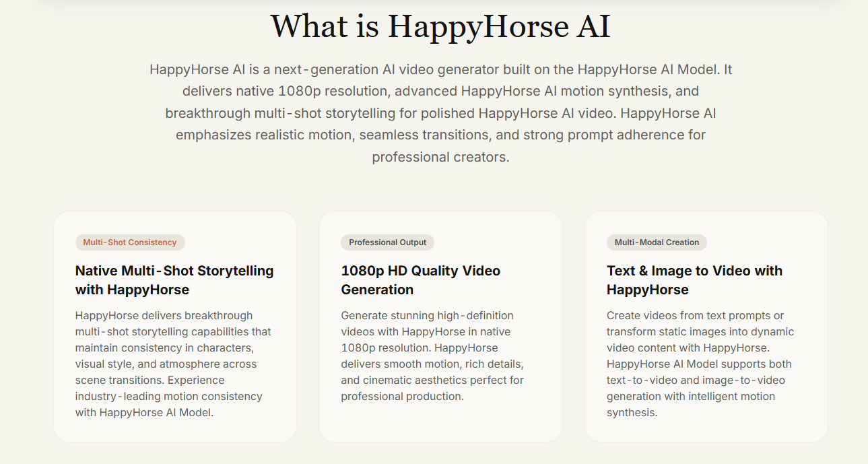The width and height of the screenshot is (868, 464).
Task: Click the Multi-Shot Consistency badge
Action: click(x=129, y=242)
